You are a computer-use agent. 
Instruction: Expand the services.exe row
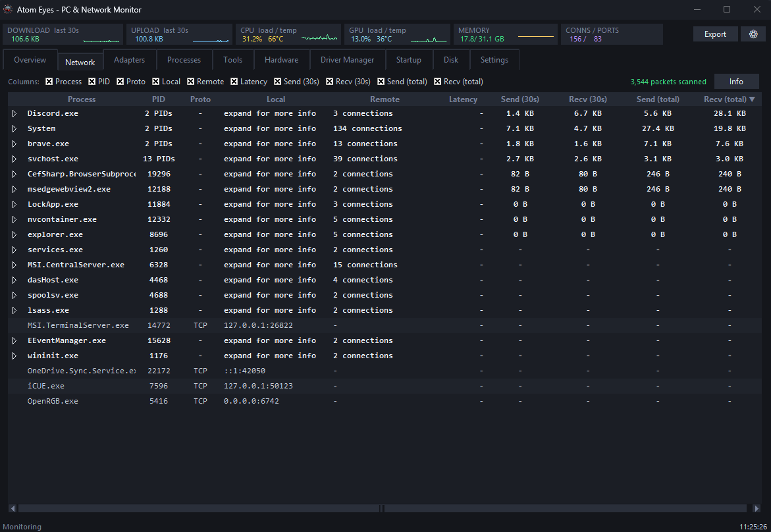click(x=14, y=250)
